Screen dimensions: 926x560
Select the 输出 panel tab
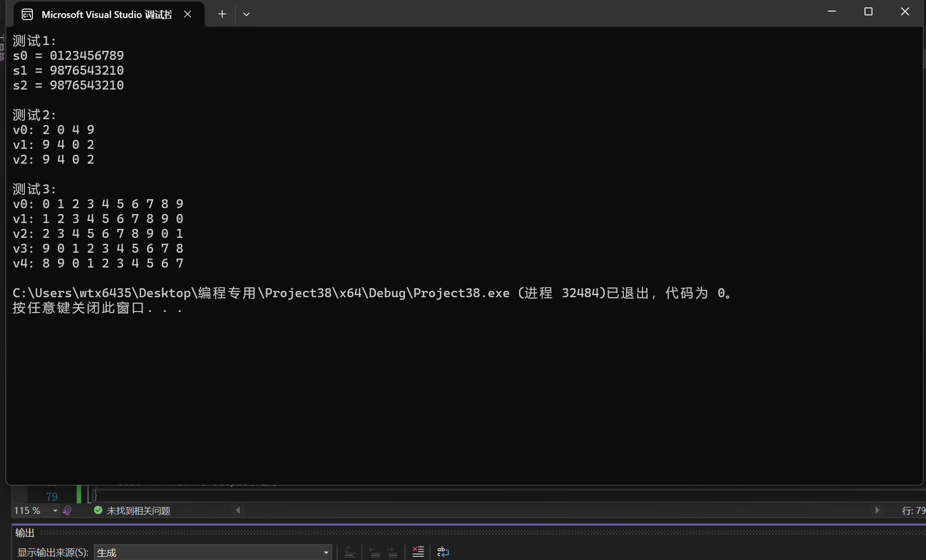click(x=24, y=532)
